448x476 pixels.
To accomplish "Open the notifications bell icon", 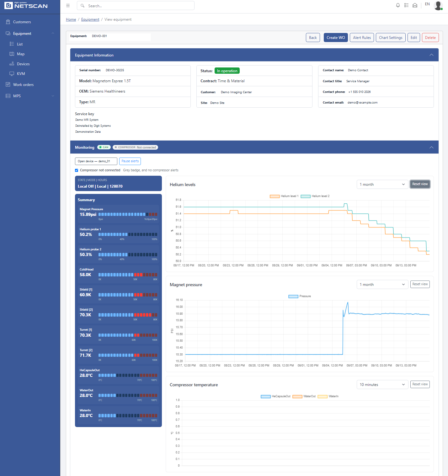I will pos(398,5).
